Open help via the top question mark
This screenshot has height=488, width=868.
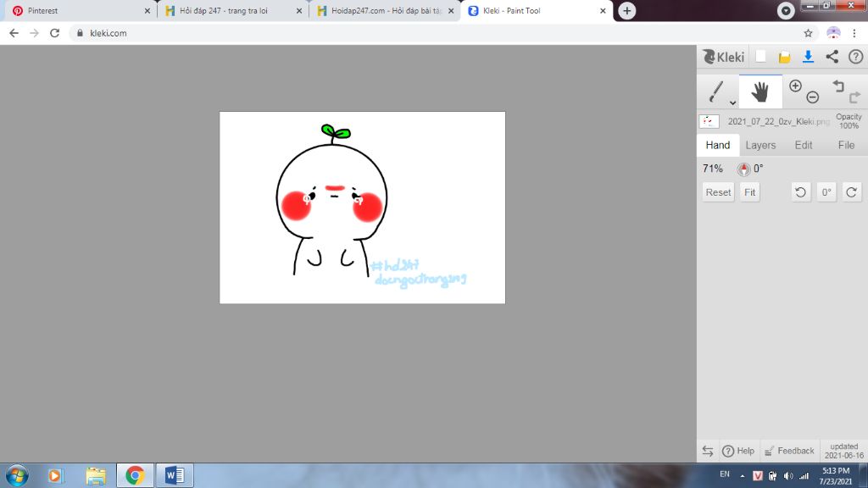pyautogui.click(x=856, y=57)
